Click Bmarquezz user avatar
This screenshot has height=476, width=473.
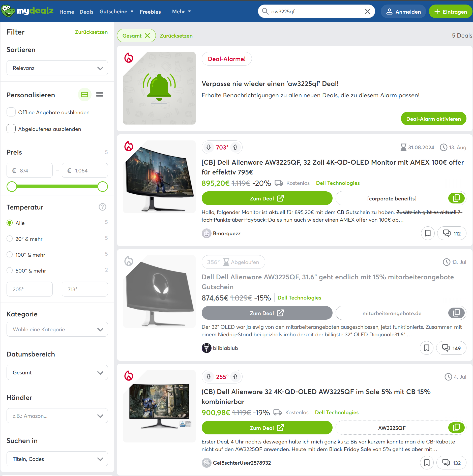[x=206, y=233]
